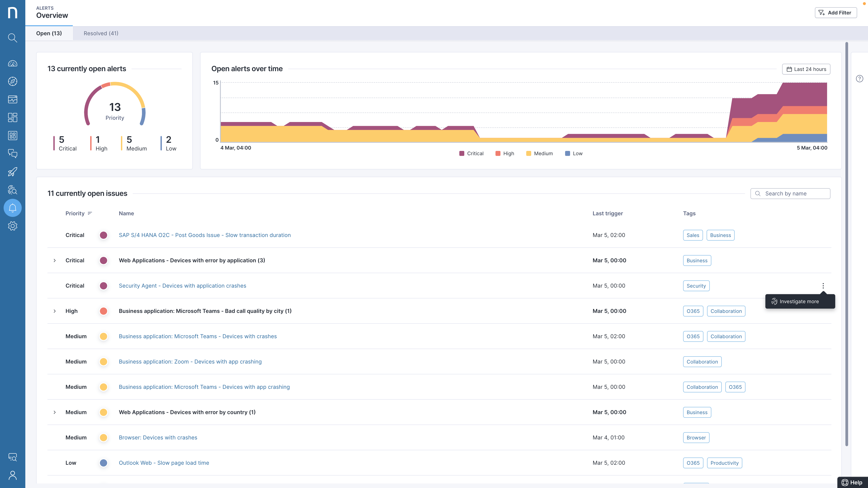Open SAP S/4 HANA O2C alert link
Screen dimensions: 868x488
click(205, 235)
